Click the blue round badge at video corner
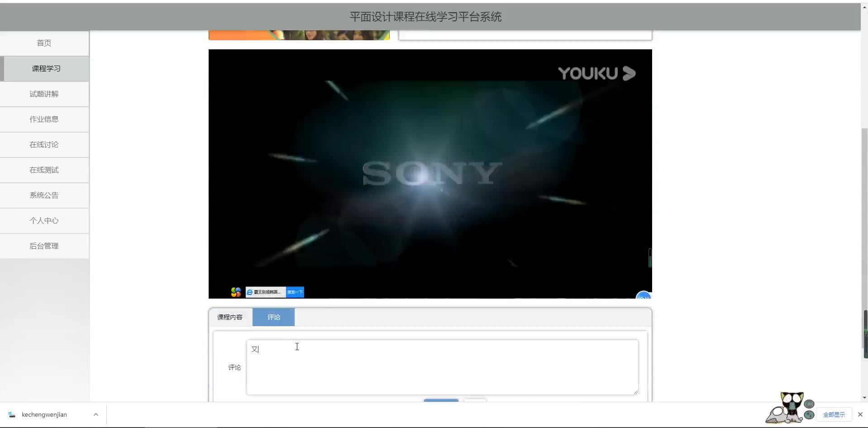This screenshot has width=868, height=428. coord(644,295)
